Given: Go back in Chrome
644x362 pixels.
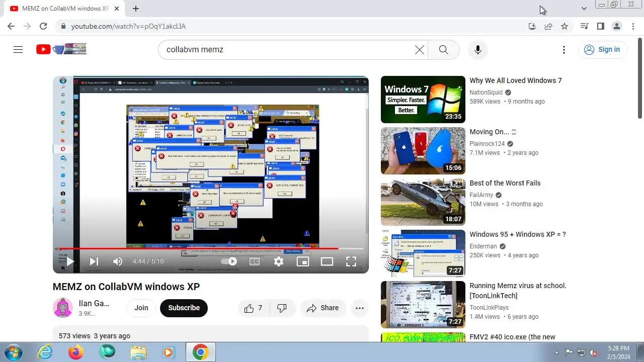Looking at the screenshot, I should tap(11, 26).
